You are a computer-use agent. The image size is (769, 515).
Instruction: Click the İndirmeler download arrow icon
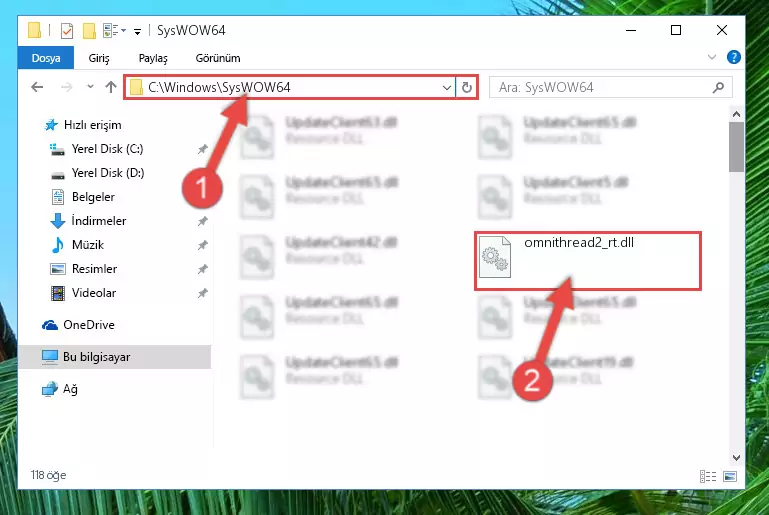pos(58,221)
